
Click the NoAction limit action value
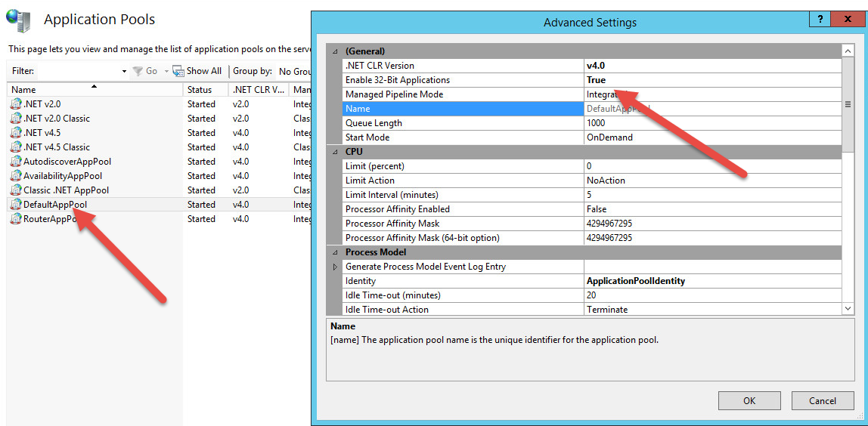pyautogui.click(x=606, y=181)
